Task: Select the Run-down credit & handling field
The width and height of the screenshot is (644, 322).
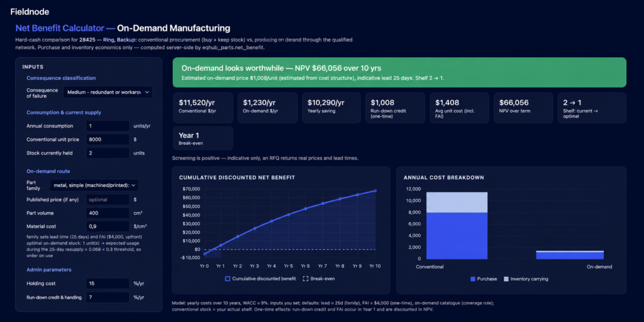Action: tap(108, 297)
